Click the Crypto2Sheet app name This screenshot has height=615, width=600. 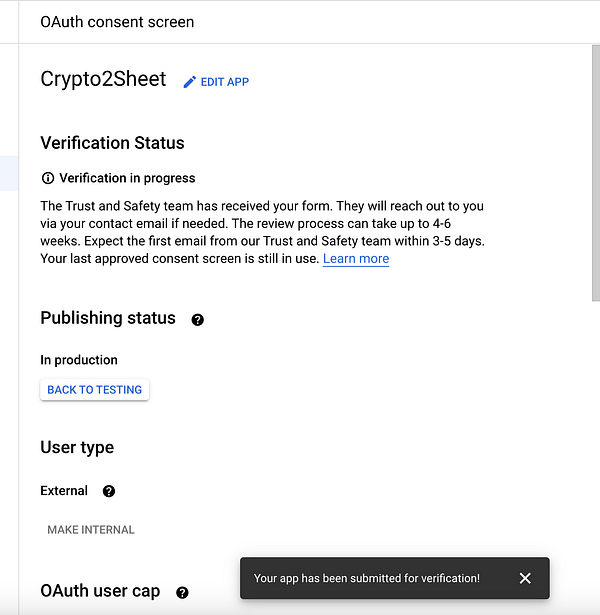pyautogui.click(x=103, y=80)
